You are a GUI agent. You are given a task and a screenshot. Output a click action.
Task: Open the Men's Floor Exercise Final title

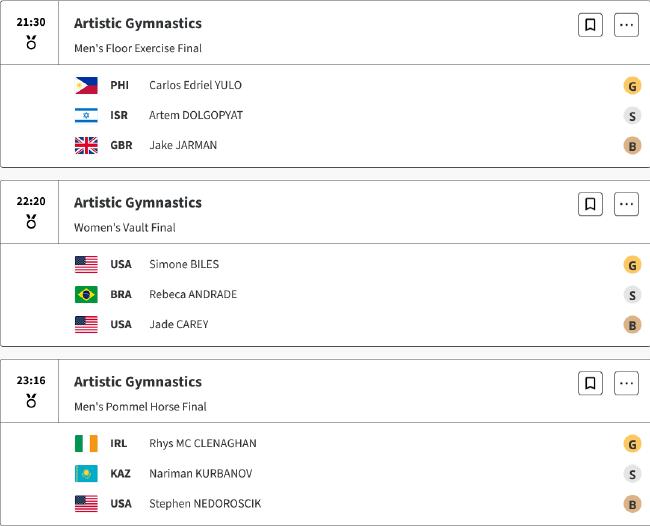(x=138, y=48)
